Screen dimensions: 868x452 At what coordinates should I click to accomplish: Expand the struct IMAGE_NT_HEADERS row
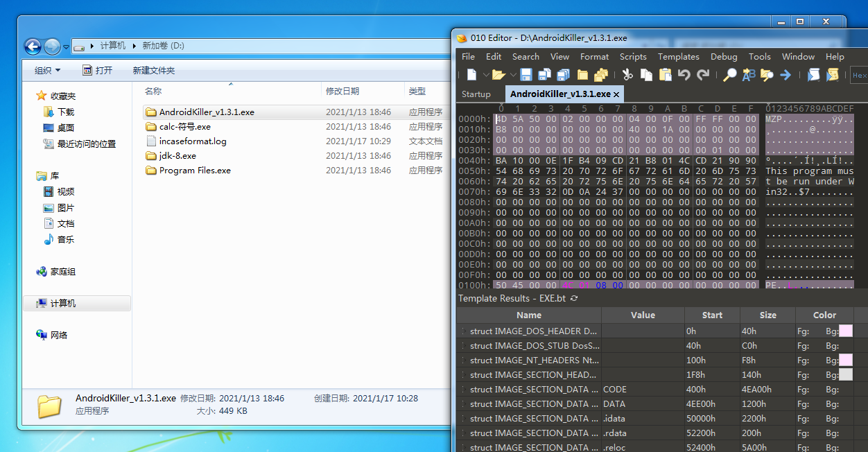(x=465, y=360)
